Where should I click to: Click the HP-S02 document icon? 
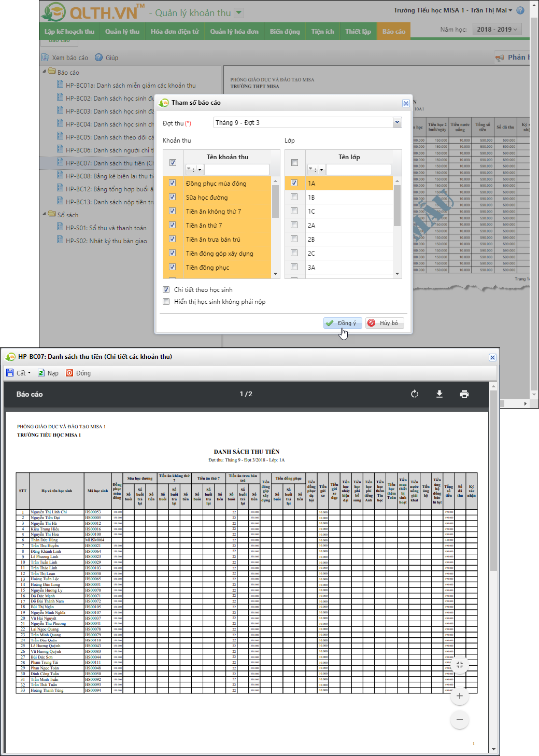pyautogui.click(x=60, y=240)
